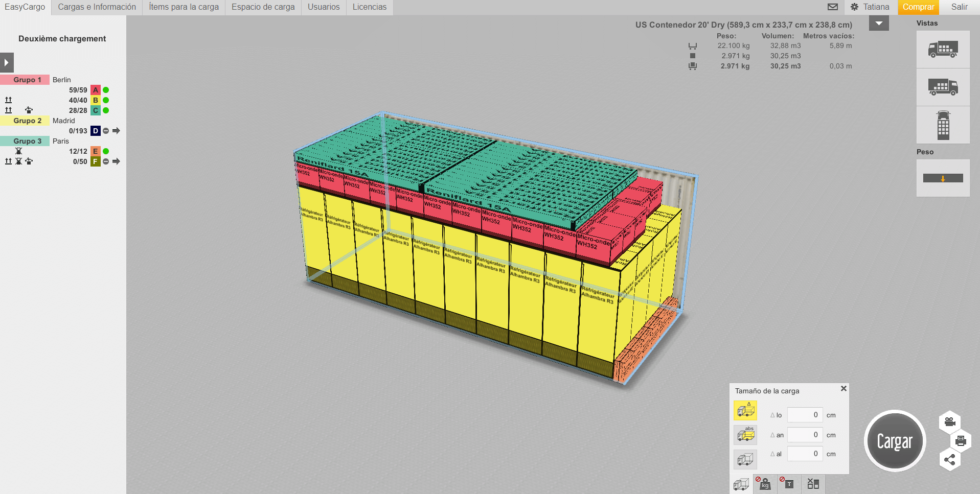Open the Espacio de carga tab
The height and width of the screenshot is (494, 980).
[x=263, y=7]
